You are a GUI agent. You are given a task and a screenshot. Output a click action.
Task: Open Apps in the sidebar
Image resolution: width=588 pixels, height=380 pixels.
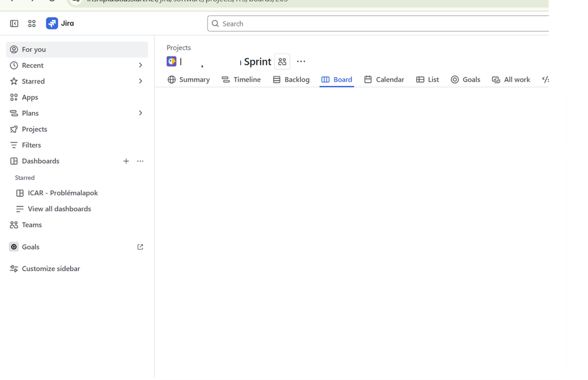pyautogui.click(x=77, y=98)
